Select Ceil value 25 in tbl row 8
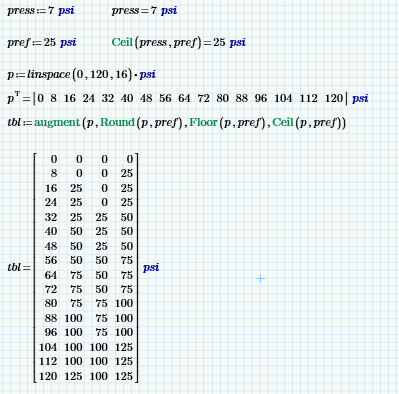 (127, 173)
